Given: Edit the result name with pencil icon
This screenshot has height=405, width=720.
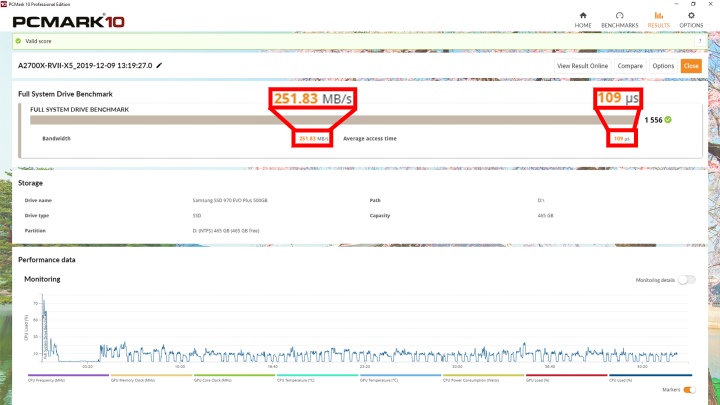Looking at the screenshot, I should point(159,65).
